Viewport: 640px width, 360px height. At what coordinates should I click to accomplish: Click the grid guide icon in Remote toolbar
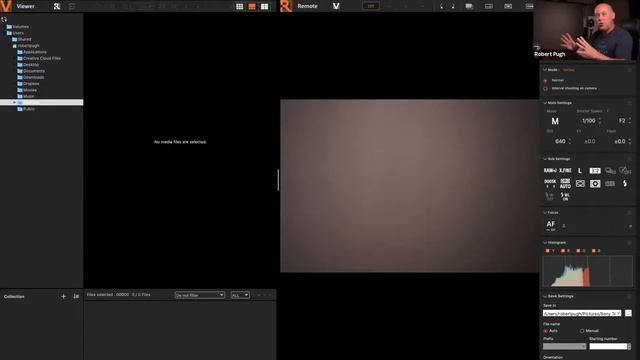pyautogui.click(x=508, y=6)
